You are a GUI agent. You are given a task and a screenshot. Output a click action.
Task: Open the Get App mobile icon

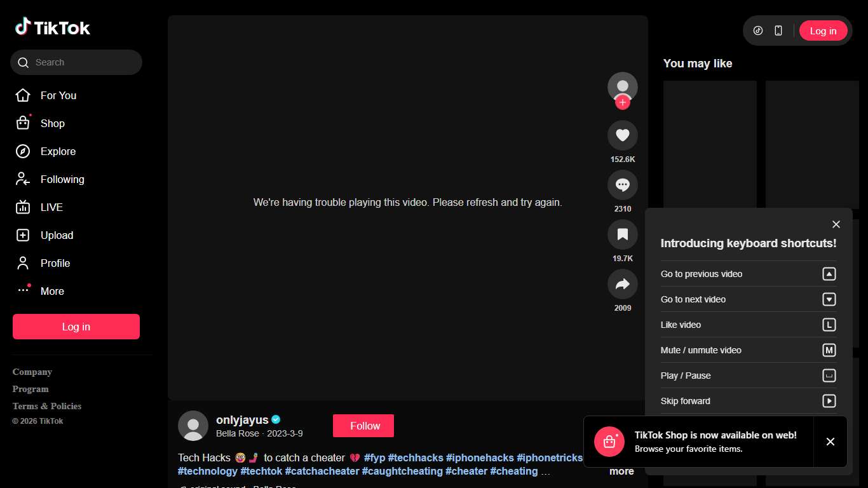click(778, 30)
